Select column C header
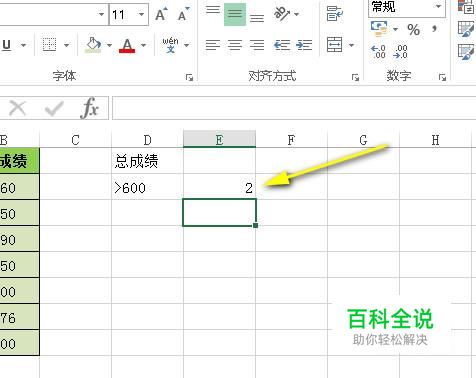Viewport: 476px width, 378px height. (75, 140)
